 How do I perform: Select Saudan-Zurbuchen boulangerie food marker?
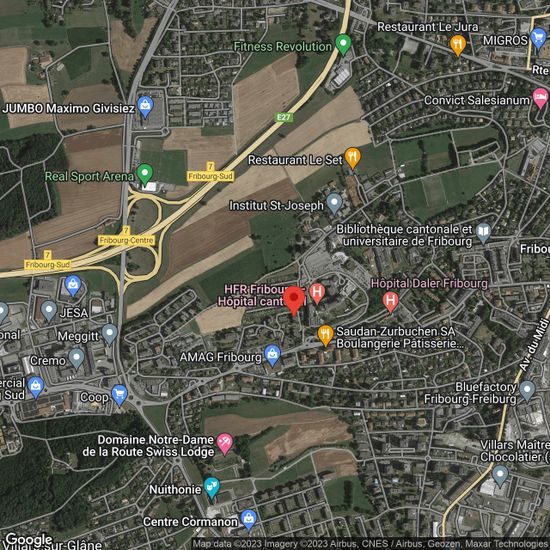[326, 335]
